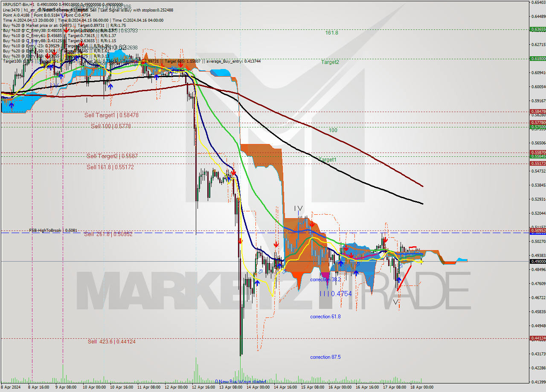Click the 'Sell Target1 | 0.58478' label

[111, 115]
